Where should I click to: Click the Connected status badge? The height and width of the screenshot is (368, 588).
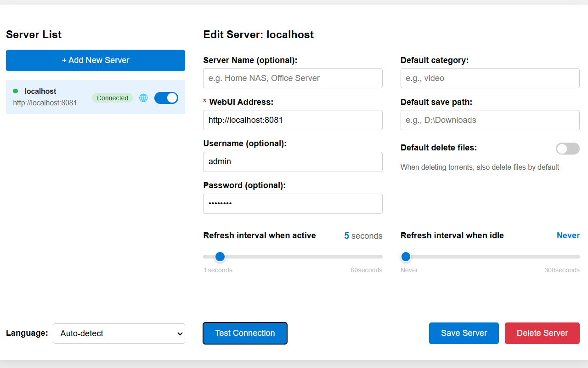(113, 98)
